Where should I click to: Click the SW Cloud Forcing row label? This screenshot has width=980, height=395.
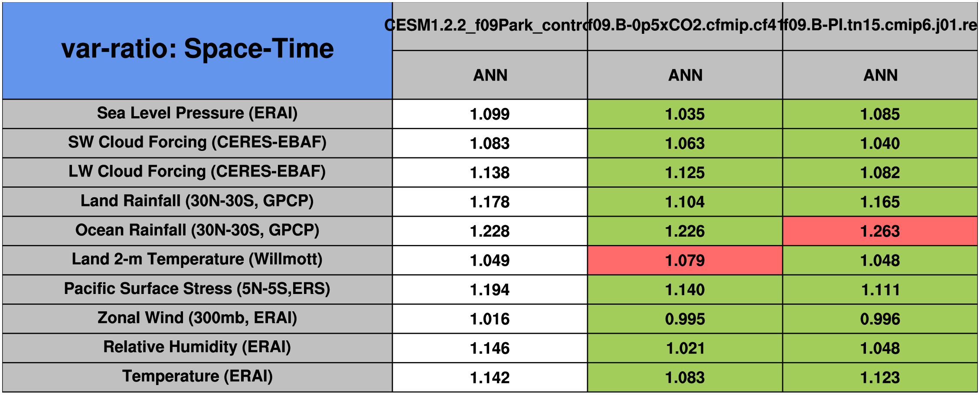point(197,143)
